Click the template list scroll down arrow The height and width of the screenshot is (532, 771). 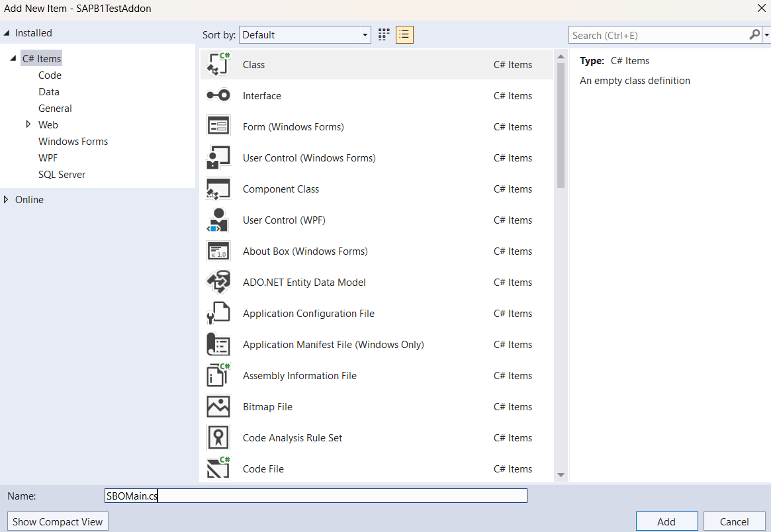pos(561,474)
